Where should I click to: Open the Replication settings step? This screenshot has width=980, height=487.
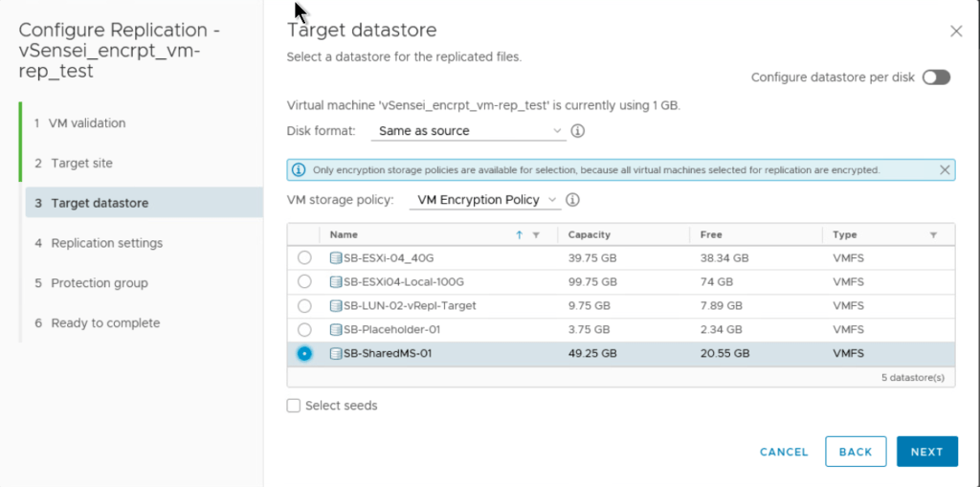(106, 243)
